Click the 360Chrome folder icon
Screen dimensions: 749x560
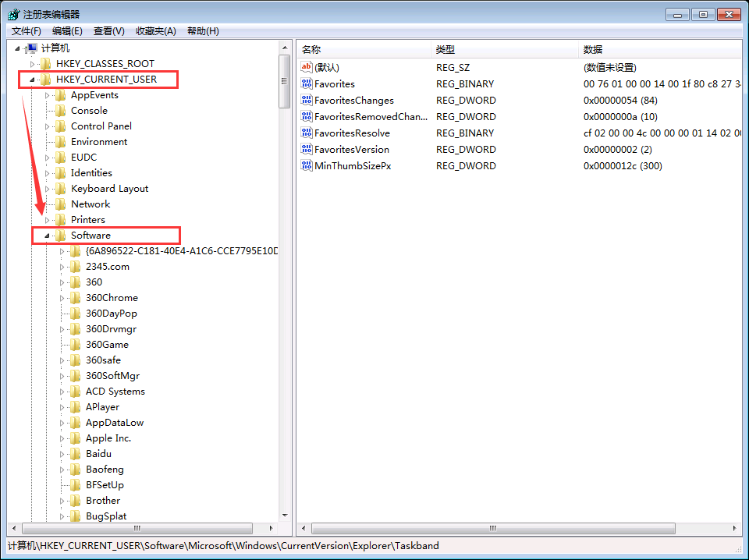pos(75,297)
